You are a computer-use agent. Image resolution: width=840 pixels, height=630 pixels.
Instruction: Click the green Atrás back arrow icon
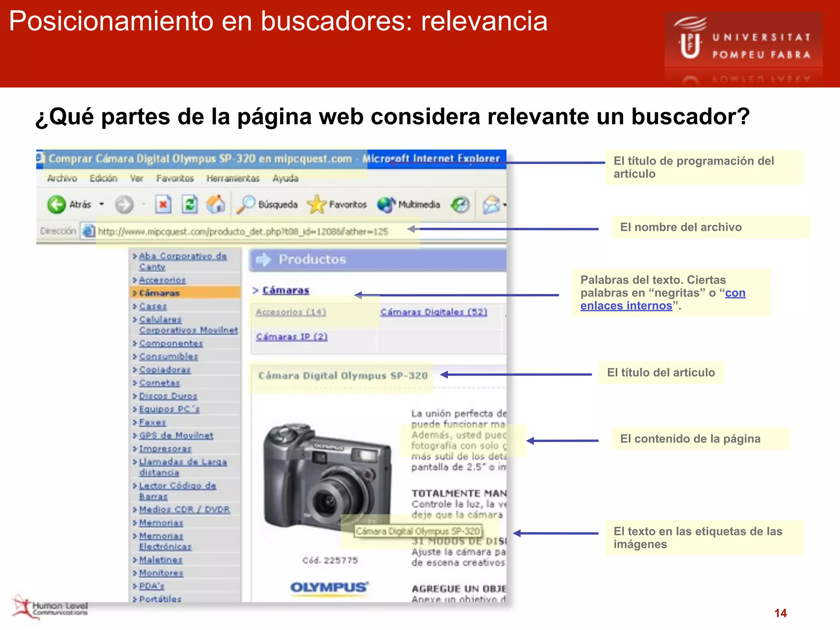coord(57,204)
